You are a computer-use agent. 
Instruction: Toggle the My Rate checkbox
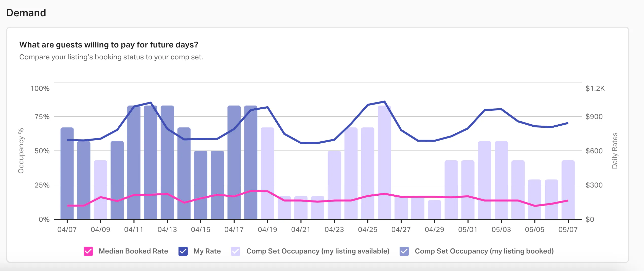click(183, 251)
